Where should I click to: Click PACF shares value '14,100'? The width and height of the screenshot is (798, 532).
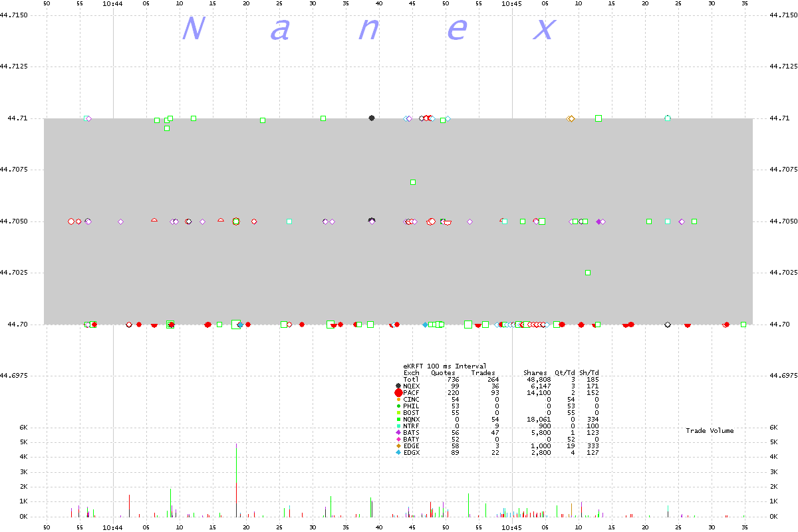tap(539, 392)
